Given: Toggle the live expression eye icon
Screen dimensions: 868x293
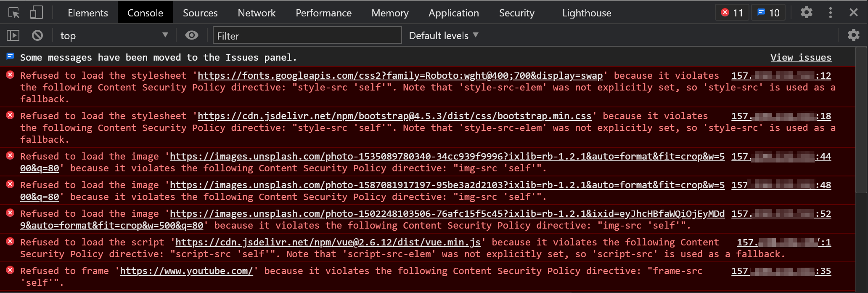Looking at the screenshot, I should tap(192, 35).
